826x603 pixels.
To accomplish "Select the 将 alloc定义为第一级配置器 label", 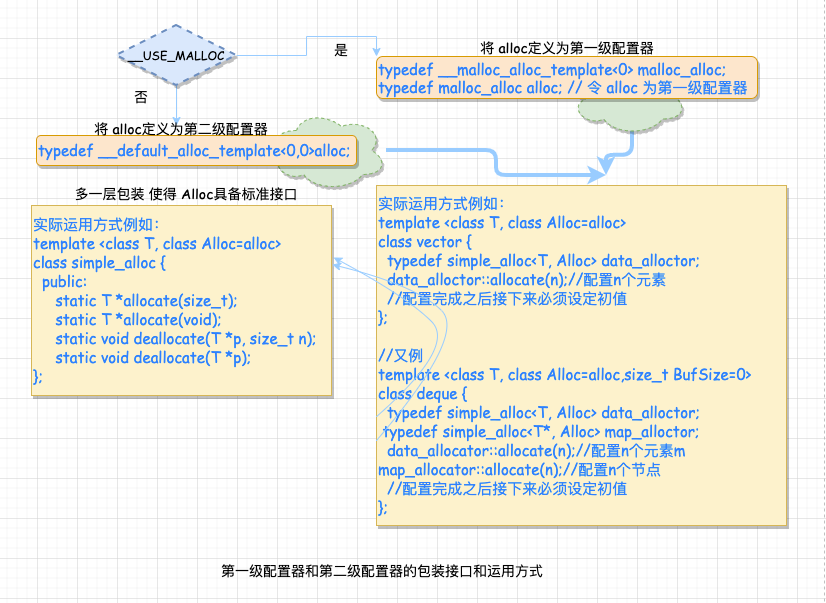I will tap(567, 48).
